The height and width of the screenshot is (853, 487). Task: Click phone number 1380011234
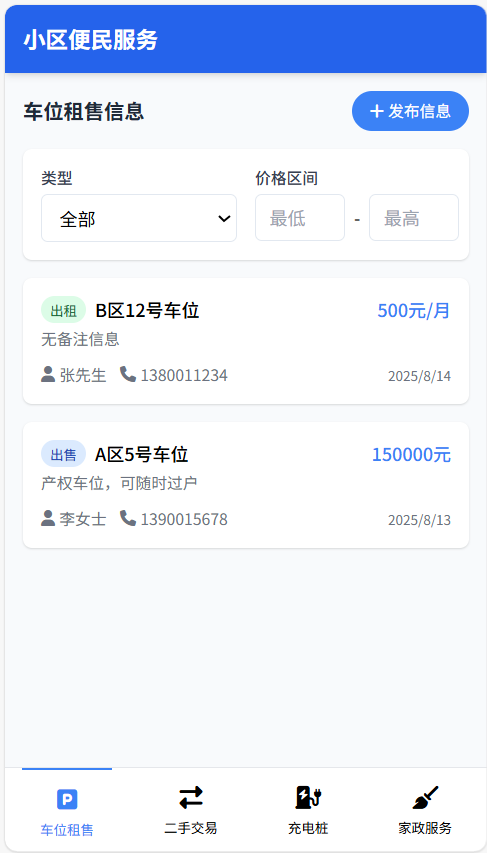pyautogui.click(x=184, y=375)
